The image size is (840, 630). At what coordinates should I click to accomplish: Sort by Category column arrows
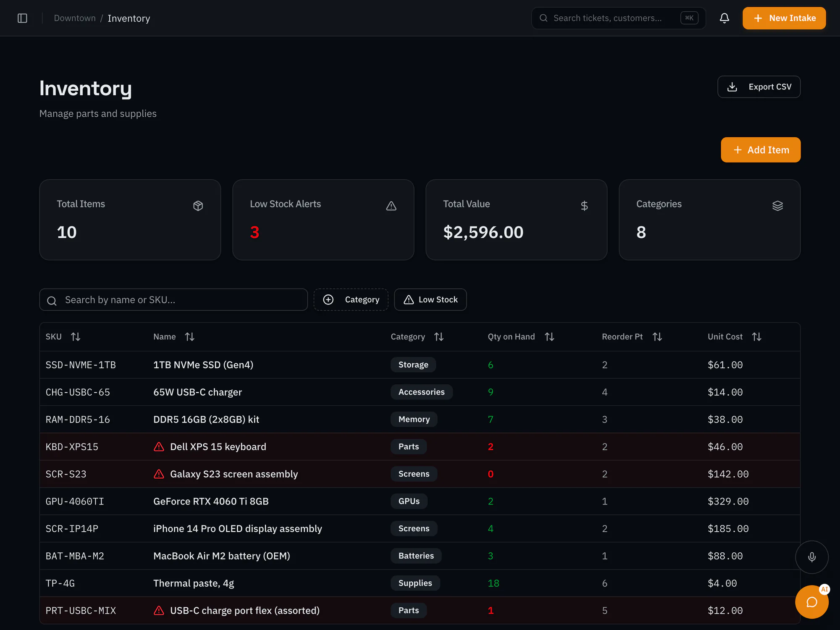click(439, 337)
